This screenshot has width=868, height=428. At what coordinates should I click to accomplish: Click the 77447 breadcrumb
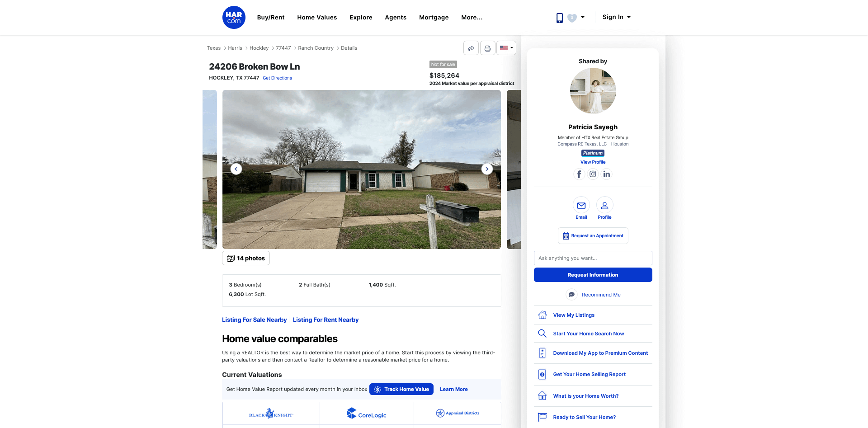pyautogui.click(x=283, y=48)
